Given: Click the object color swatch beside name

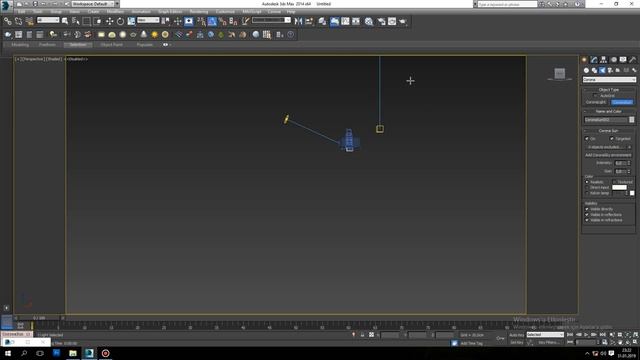Looking at the screenshot, I should [632, 120].
